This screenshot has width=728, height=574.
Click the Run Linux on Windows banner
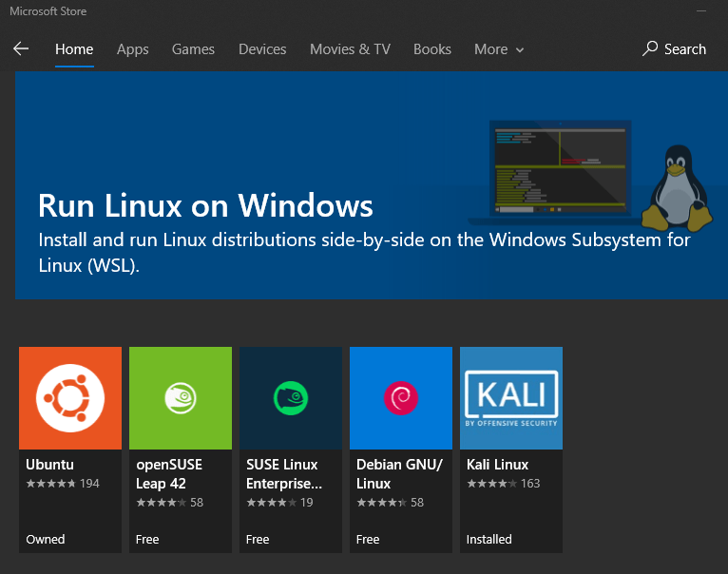(x=372, y=185)
